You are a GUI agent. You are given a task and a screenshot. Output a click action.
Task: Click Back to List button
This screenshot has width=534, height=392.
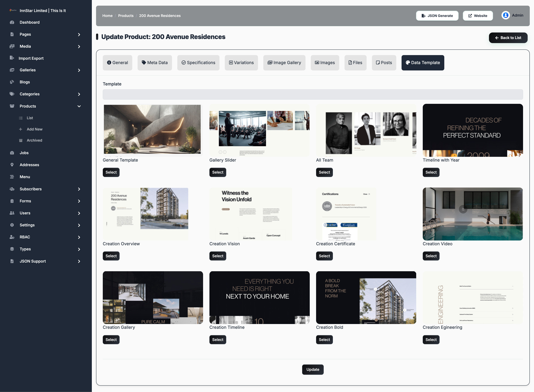pos(508,38)
